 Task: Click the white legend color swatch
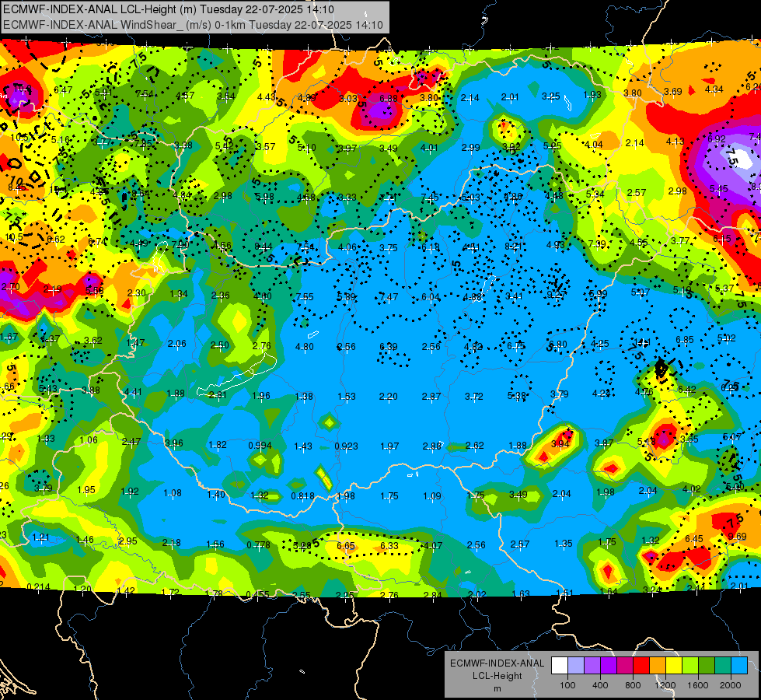(560, 666)
